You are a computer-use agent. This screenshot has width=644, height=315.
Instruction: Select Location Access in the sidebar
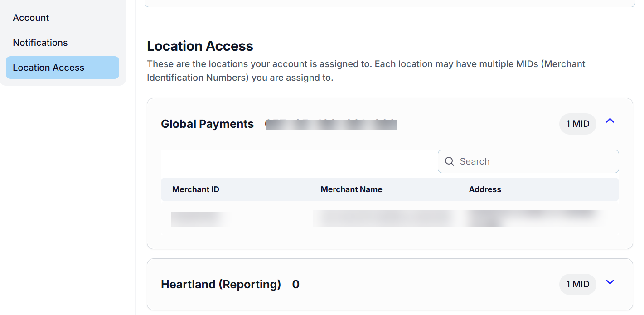click(63, 68)
